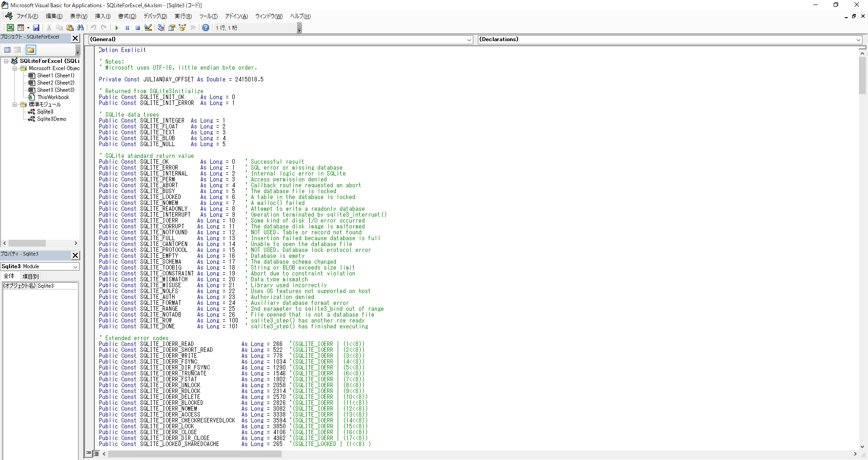Click the toolbar options overflow arrow
Screen dimensions: 868x460
[x=299, y=29]
